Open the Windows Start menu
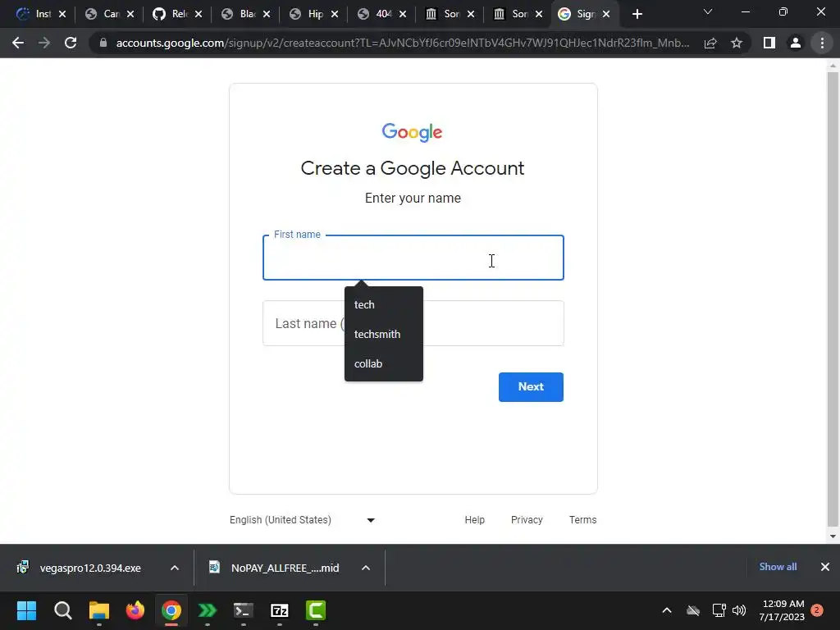The height and width of the screenshot is (630, 840). [x=26, y=610]
